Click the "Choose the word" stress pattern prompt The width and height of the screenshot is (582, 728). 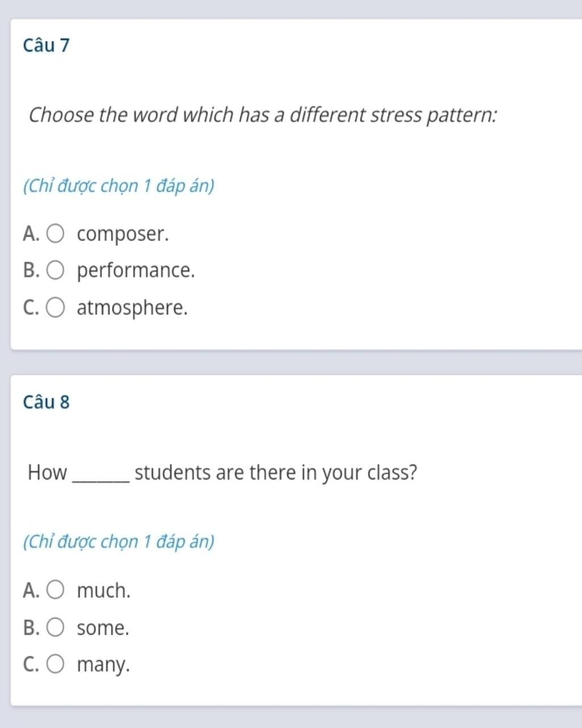point(263,115)
